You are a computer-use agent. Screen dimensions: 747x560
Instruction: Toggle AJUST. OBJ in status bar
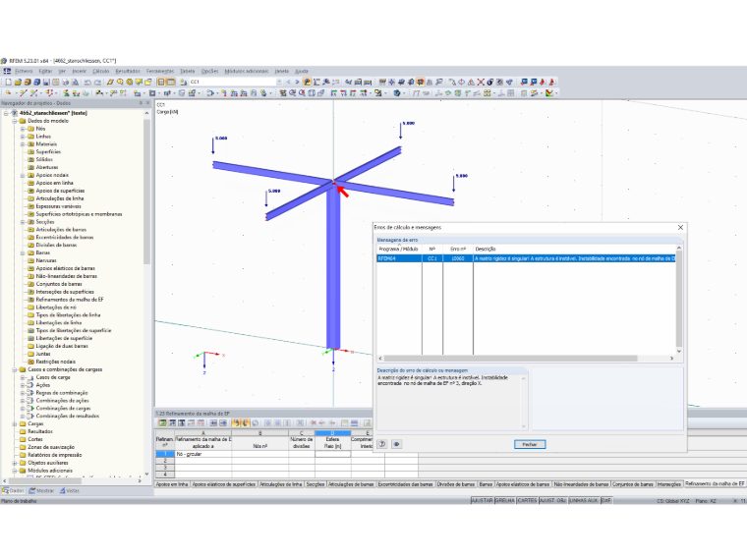(x=553, y=500)
